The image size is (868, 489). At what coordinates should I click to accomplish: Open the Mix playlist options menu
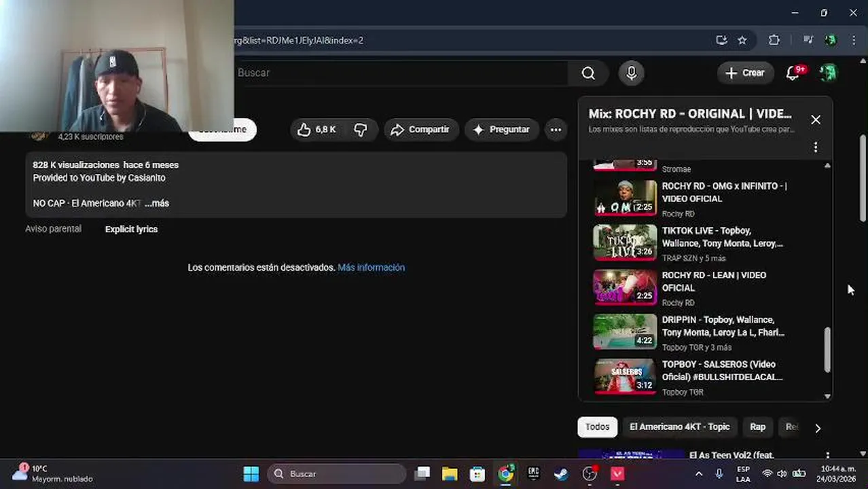[816, 147]
